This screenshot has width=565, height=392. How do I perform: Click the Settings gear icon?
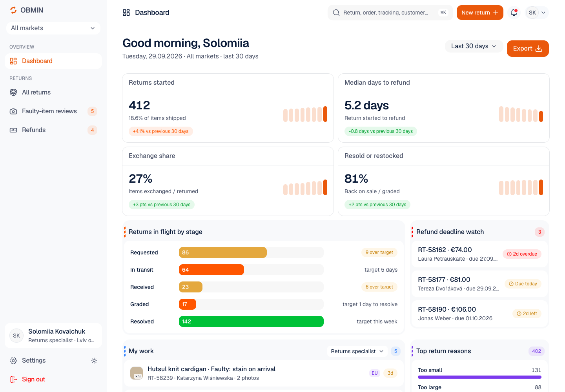13,361
